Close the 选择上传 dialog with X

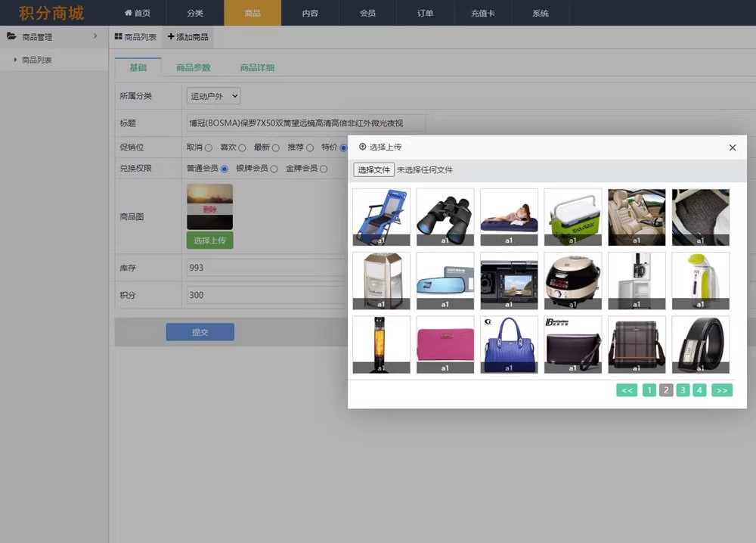click(x=732, y=147)
